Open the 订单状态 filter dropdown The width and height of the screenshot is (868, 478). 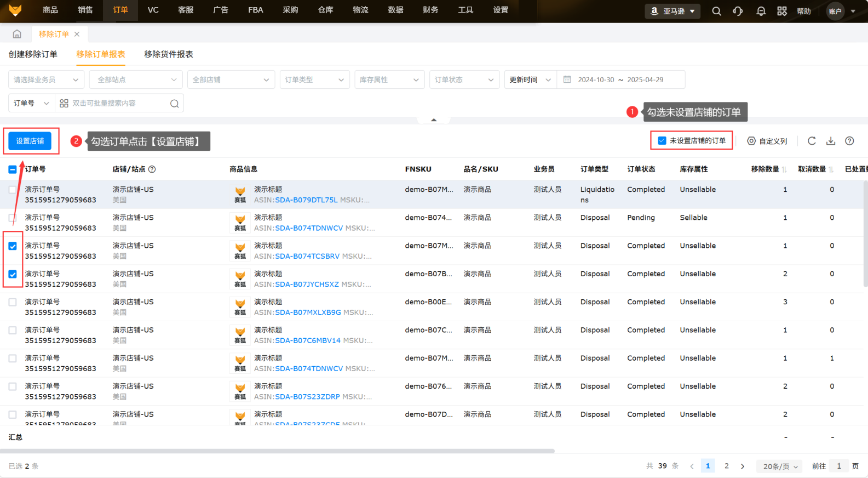point(464,79)
